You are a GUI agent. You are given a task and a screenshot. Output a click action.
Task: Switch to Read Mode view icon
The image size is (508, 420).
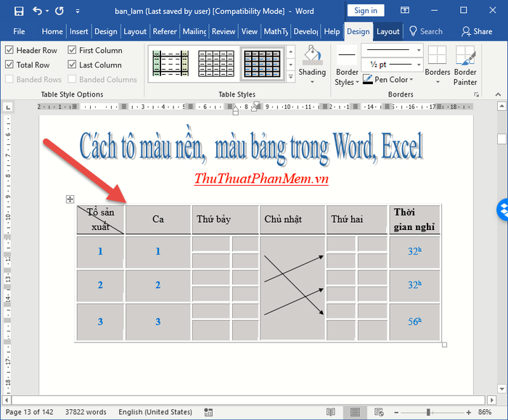point(331,412)
